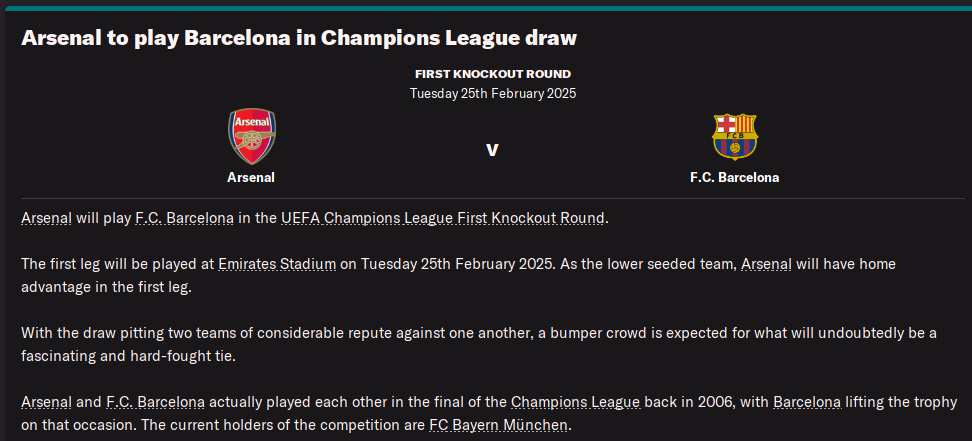Open Arsenal name label beneath the crest
This screenshot has width=972, height=441.
click(251, 177)
